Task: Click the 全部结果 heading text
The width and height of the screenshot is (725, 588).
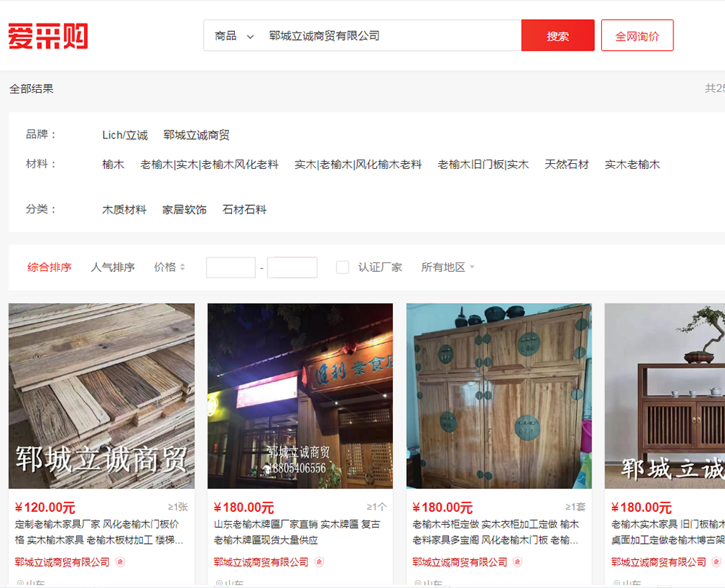Action: point(31,88)
